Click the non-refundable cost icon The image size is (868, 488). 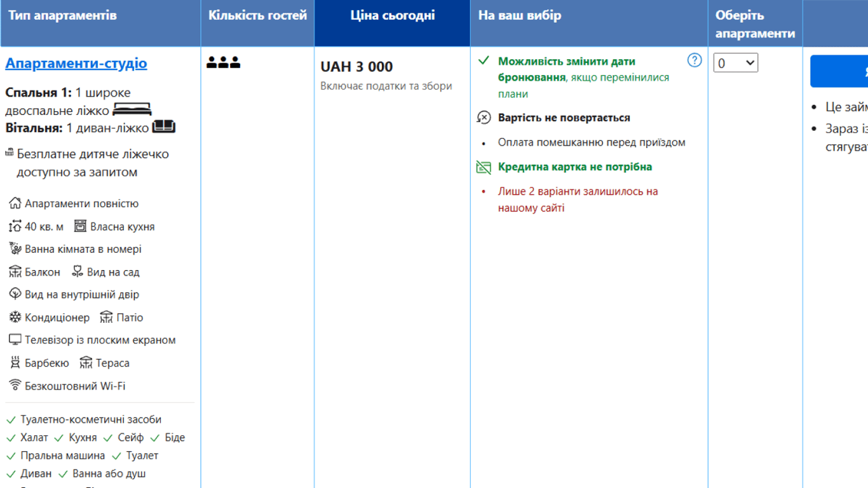[x=484, y=118]
